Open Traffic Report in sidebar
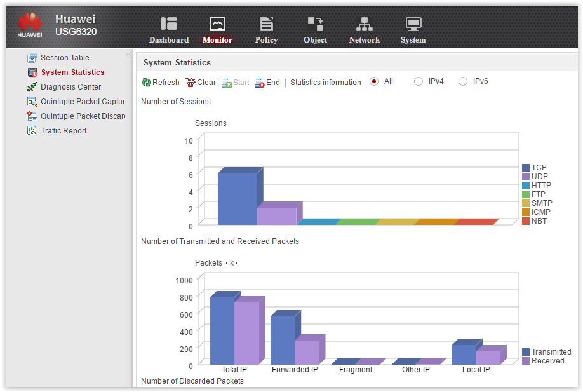The image size is (583, 392). [x=64, y=130]
